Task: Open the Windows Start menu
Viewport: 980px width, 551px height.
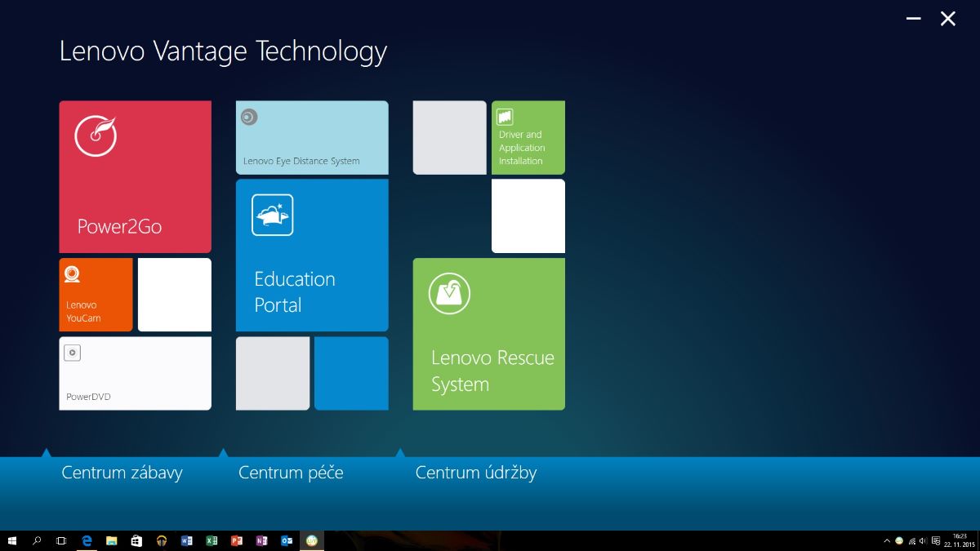Action: pyautogui.click(x=12, y=540)
